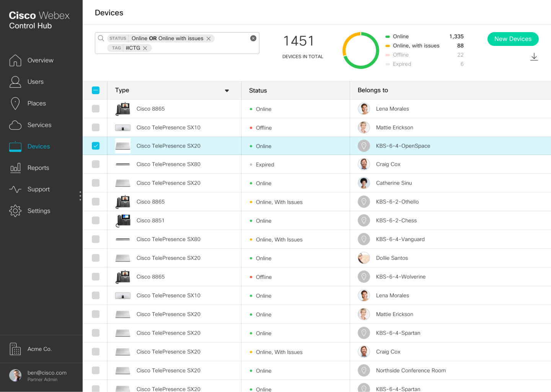Click the 1451 devices in total count
Viewport: 551px width, 392px height.
pyautogui.click(x=299, y=41)
